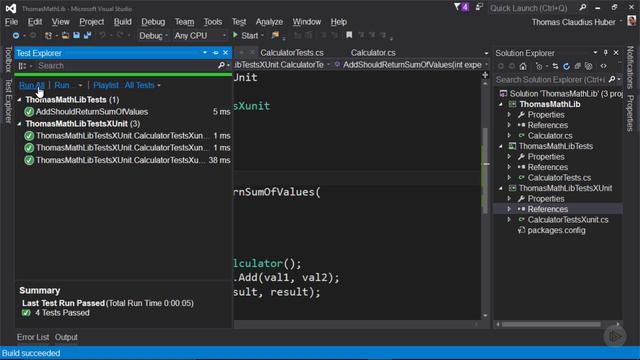Click the Save All icon in the toolbar
Viewport: 640px width, 360px height.
tap(87, 36)
